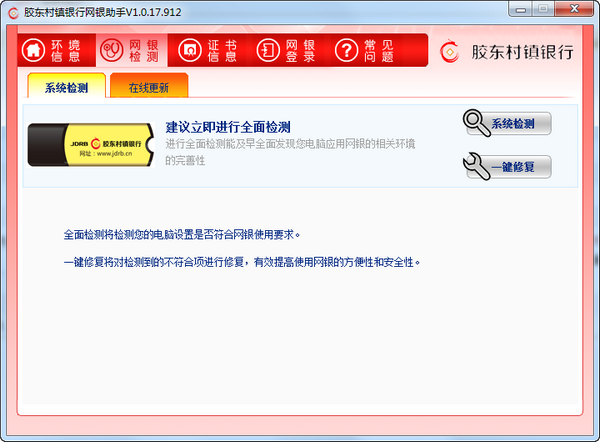The width and height of the screenshot is (600, 442).
Task: Switch to the 在线更新 tab
Action: [x=148, y=88]
